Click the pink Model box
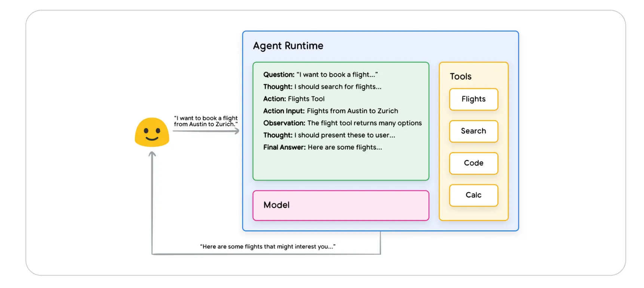 pyautogui.click(x=340, y=205)
